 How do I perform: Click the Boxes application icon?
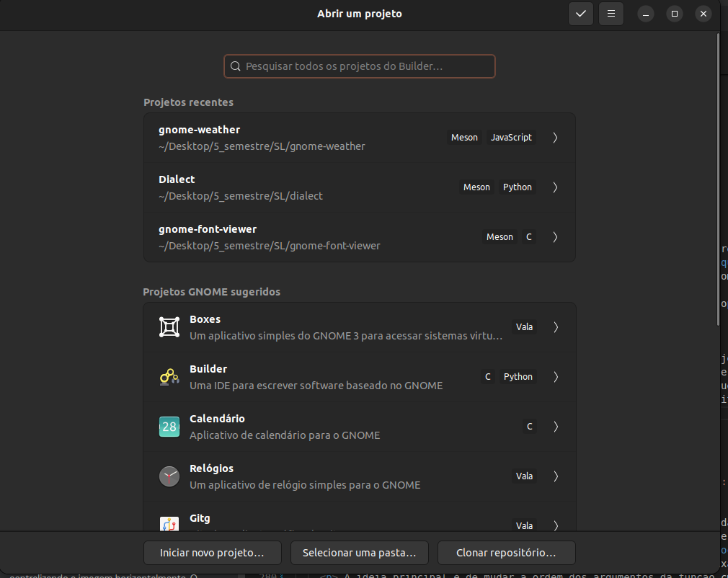(x=169, y=327)
